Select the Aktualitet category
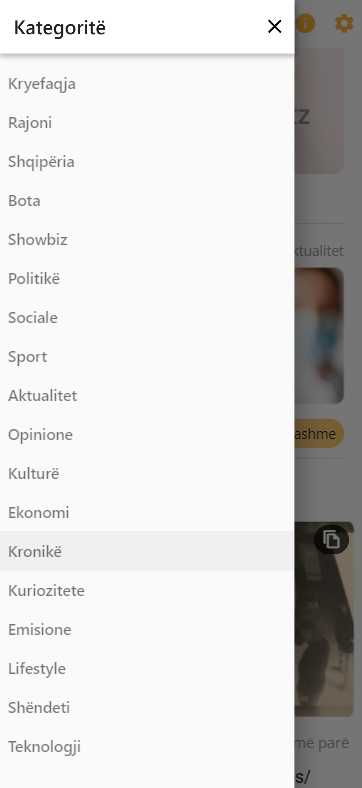The height and width of the screenshot is (788, 362). pyautogui.click(x=147, y=396)
